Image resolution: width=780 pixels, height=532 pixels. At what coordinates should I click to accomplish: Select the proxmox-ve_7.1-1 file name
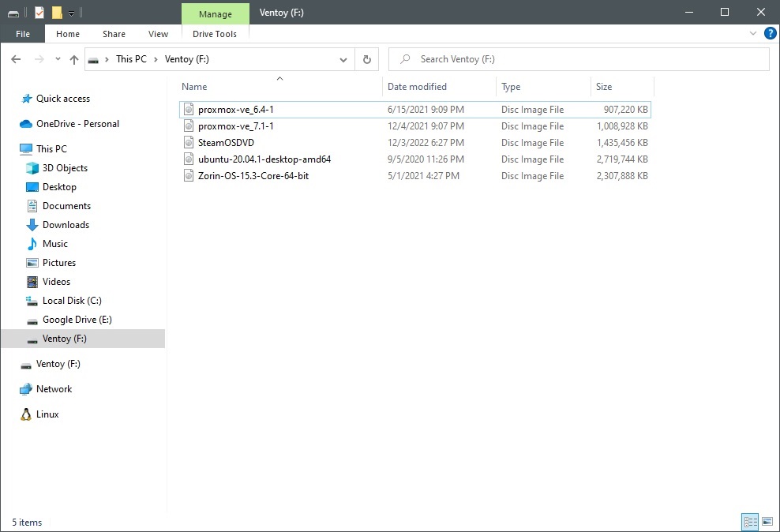236,126
